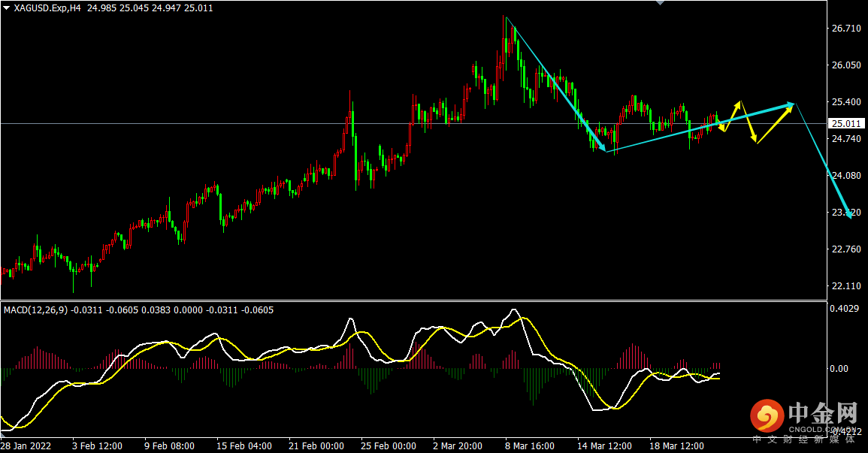This screenshot has height=453, width=868.
Task: Click the OHLC values 24.985 25.045 24.947 25.011
Action: [x=150, y=8]
